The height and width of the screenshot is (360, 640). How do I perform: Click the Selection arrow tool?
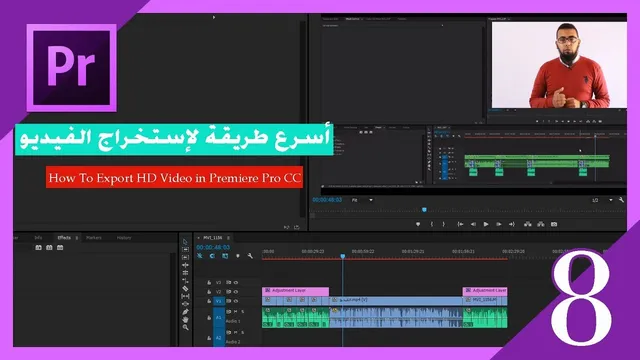click(185, 242)
